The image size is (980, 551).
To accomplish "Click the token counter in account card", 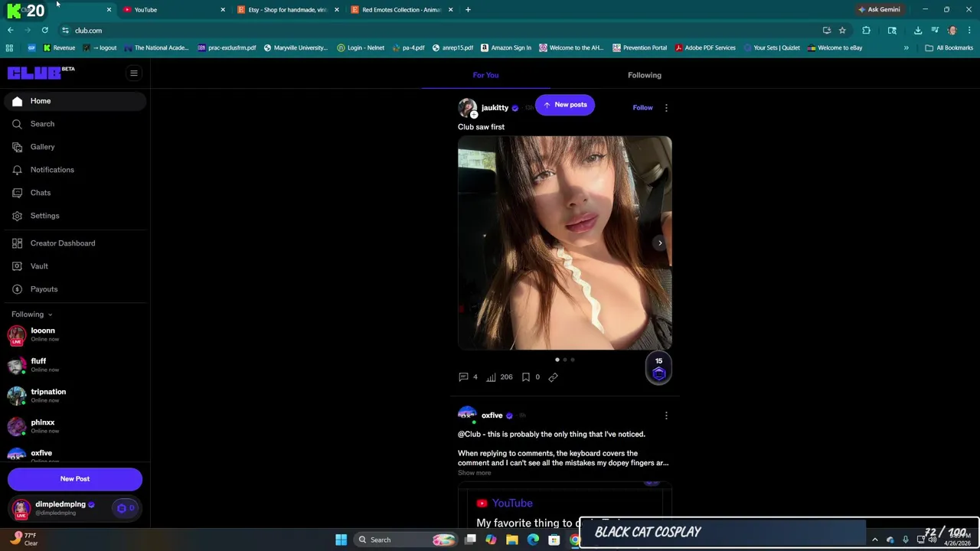I will 126,508.
